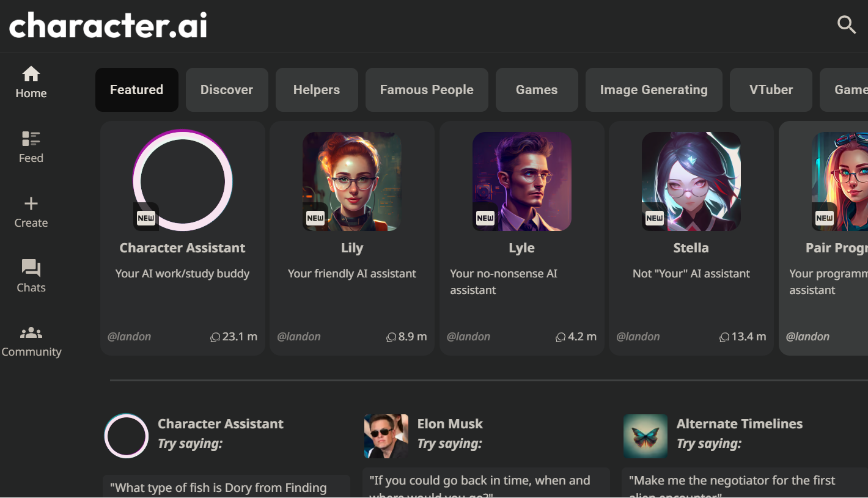Switch to the Discover tab
Viewport: 868px width, 498px height.
tap(227, 90)
